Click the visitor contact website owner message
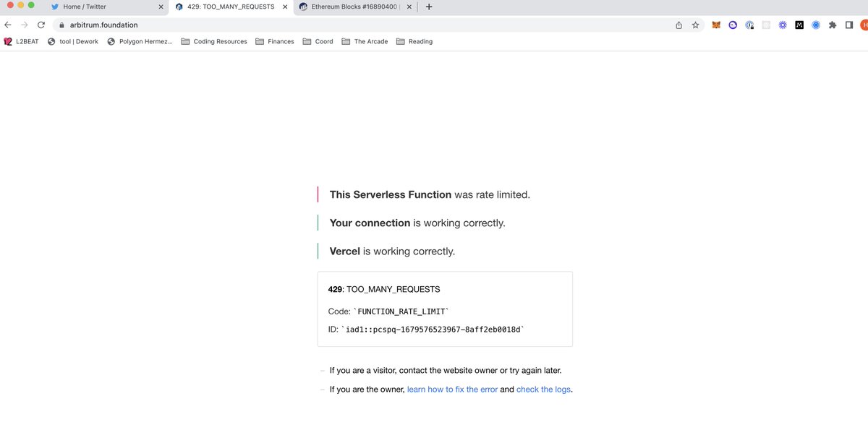 [445, 370]
